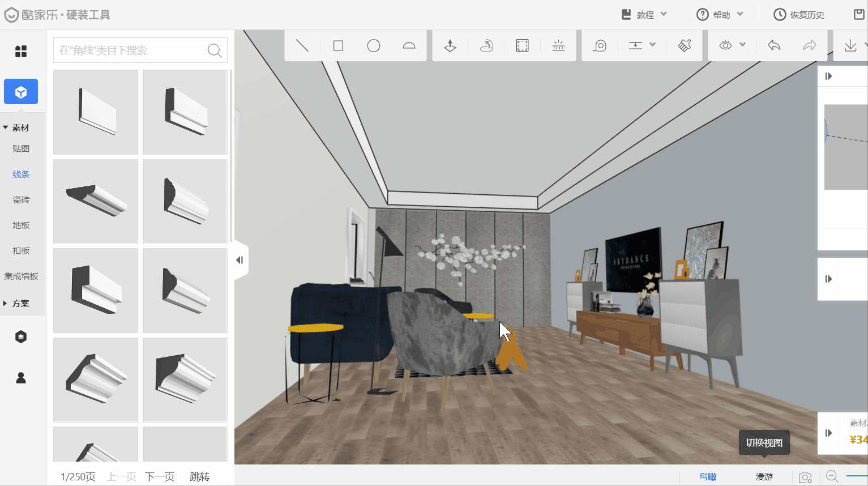
Task: Select the long beveled molding thumbnail in second row
Action: tap(96, 201)
